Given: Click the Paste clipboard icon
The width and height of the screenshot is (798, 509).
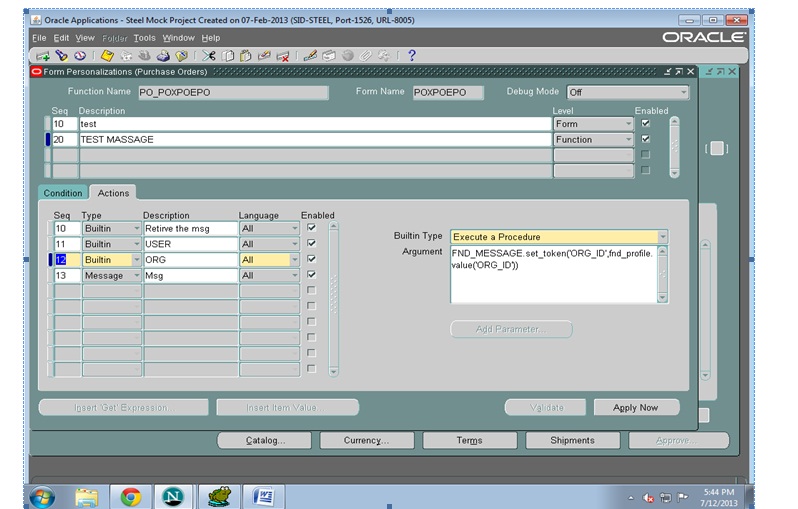Looking at the screenshot, I should [x=246, y=55].
